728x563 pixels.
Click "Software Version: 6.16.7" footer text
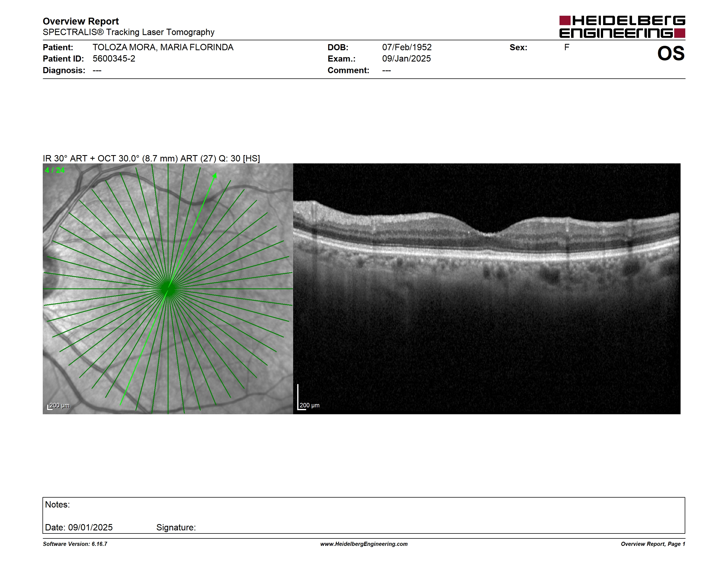[75, 544]
